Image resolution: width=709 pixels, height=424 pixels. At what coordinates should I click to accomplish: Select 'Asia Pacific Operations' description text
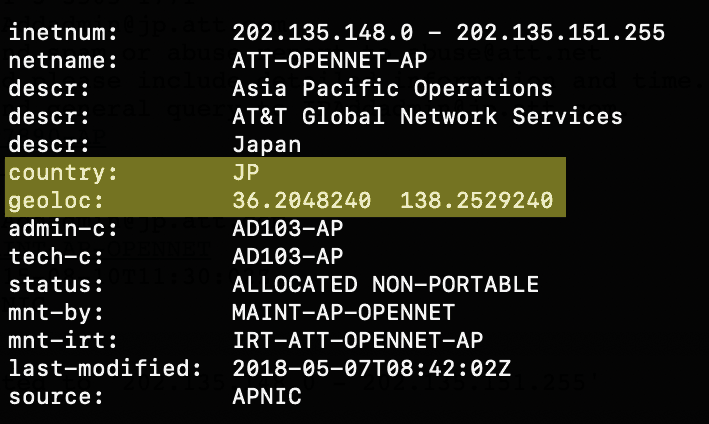click(x=392, y=89)
